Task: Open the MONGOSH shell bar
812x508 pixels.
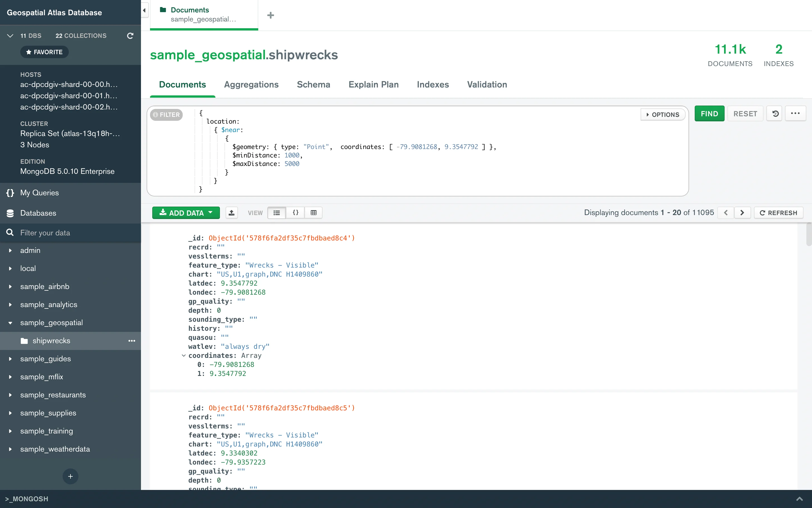Action: [406, 499]
